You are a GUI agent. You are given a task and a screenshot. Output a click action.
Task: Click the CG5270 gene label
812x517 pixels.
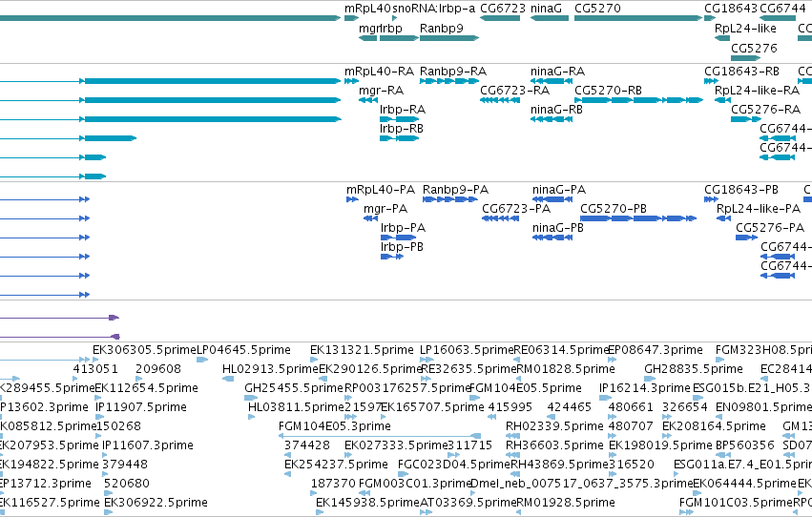pos(597,9)
